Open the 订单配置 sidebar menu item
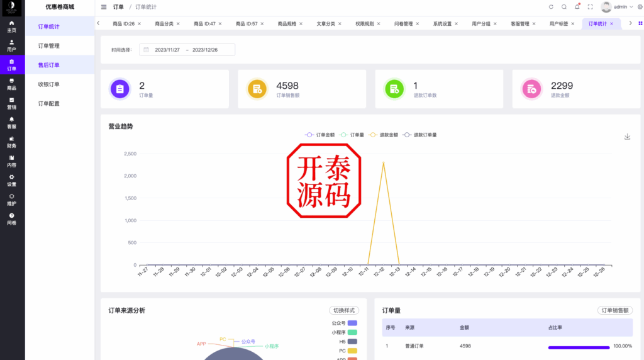 coord(60,104)
